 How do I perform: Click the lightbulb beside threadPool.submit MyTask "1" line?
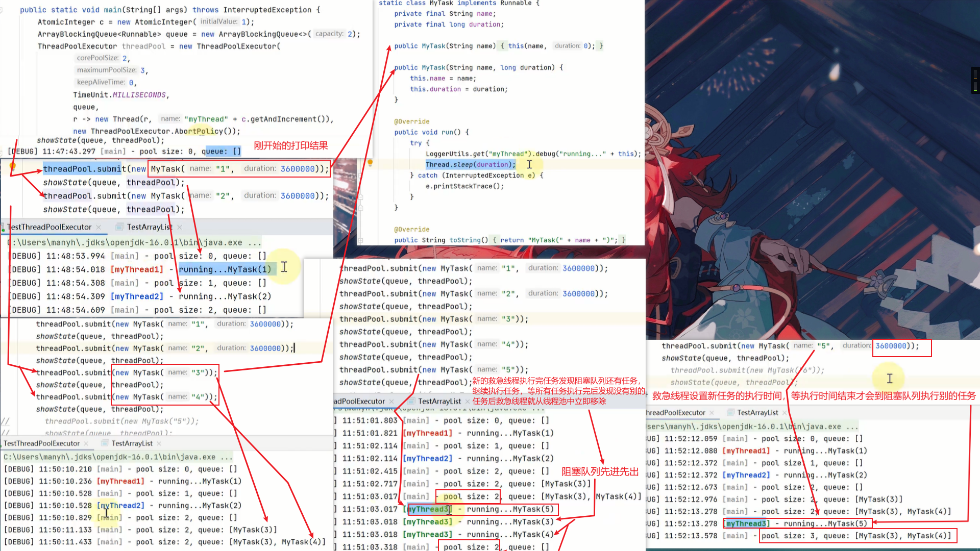pyautogui.click(x=13, y=166)
